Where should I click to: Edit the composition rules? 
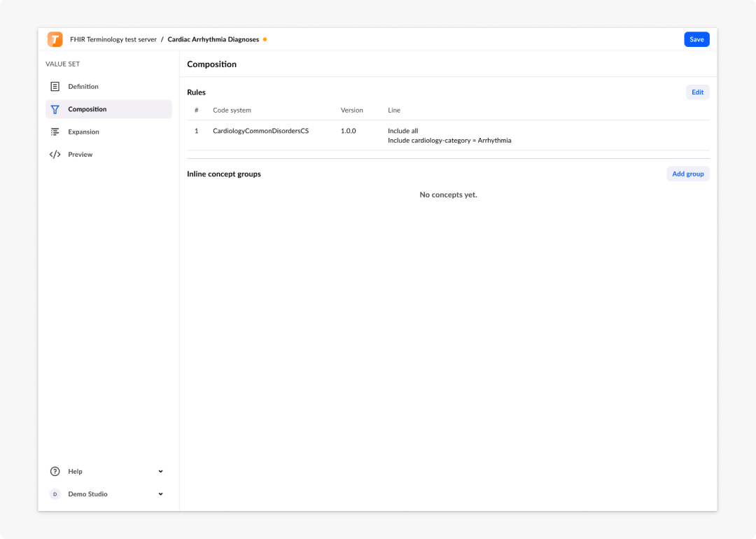698,92
